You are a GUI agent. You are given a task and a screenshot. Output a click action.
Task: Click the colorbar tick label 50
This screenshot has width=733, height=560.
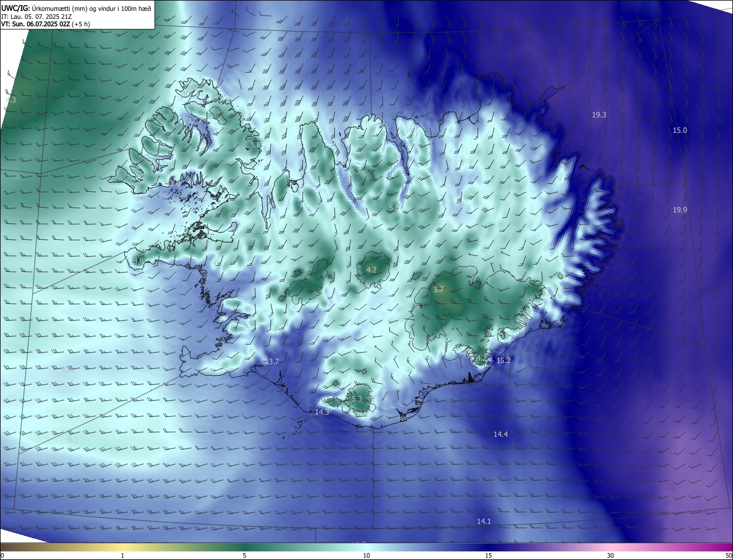pyautogui.click(x=728, y=555)
